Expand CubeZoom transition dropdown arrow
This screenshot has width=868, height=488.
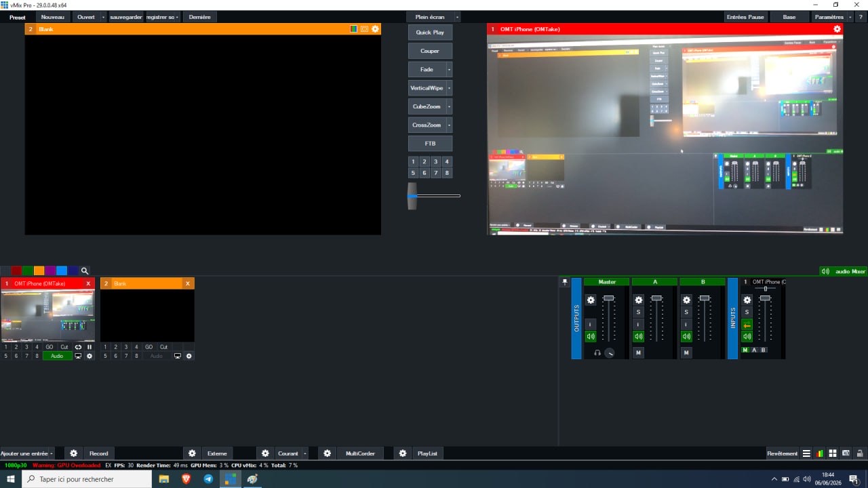[449, 106]
